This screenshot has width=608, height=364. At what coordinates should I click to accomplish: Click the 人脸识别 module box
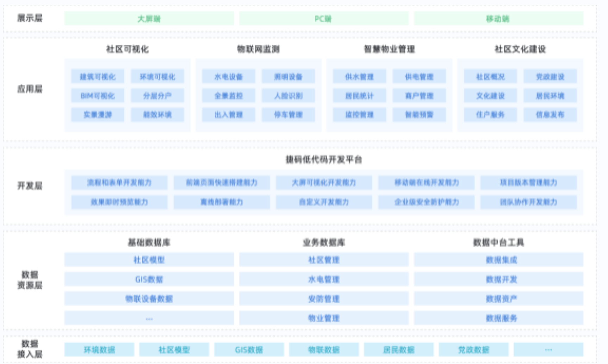[288, 96]
